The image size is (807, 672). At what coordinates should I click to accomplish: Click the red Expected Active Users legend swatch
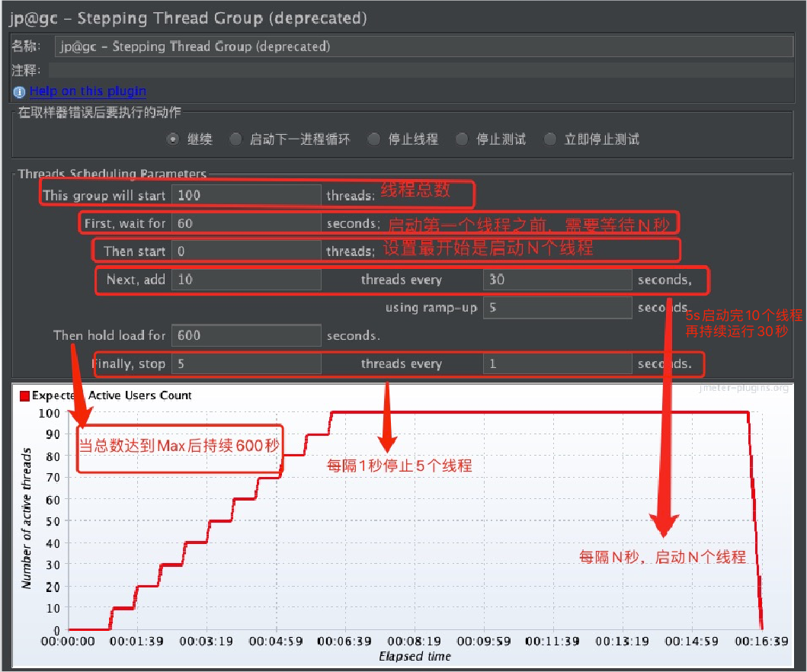coord(24,395)
